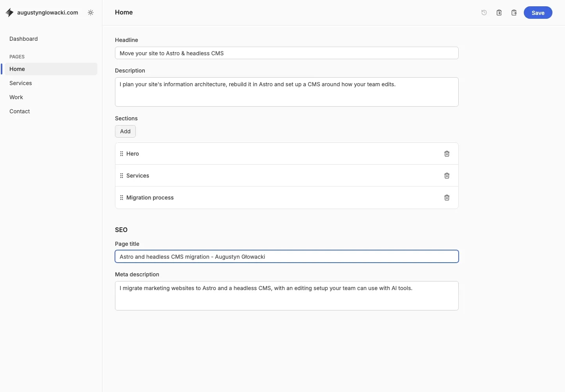Image resolution: width=565 pixels, height=392 pixels.
Task: Expand the Migration process section row
Action: click(286, 198)
